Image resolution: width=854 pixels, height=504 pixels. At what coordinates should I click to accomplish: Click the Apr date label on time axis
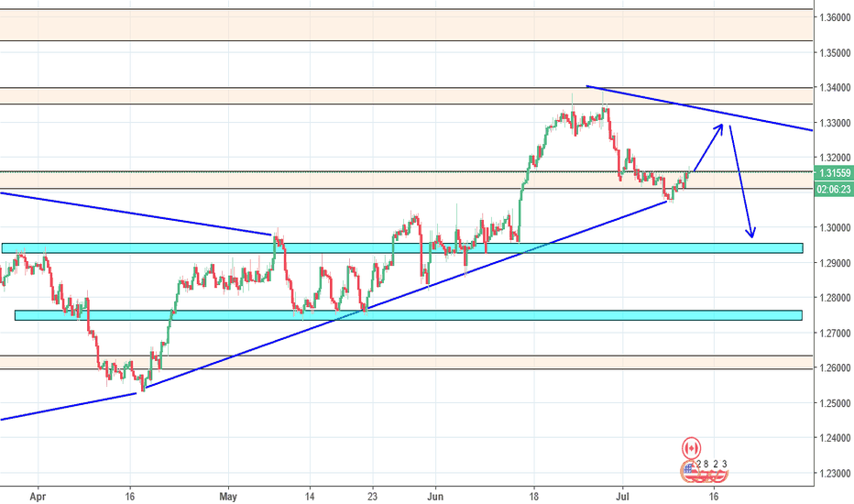point(38,497)
